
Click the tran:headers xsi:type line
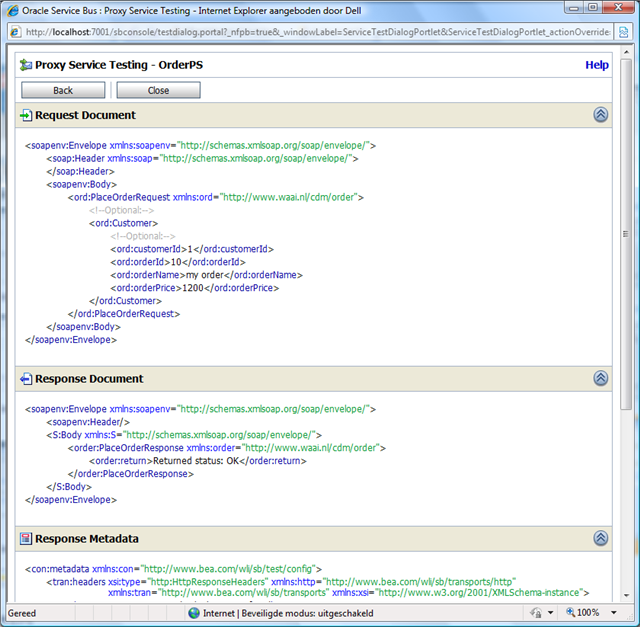click(x=281, y=582)
